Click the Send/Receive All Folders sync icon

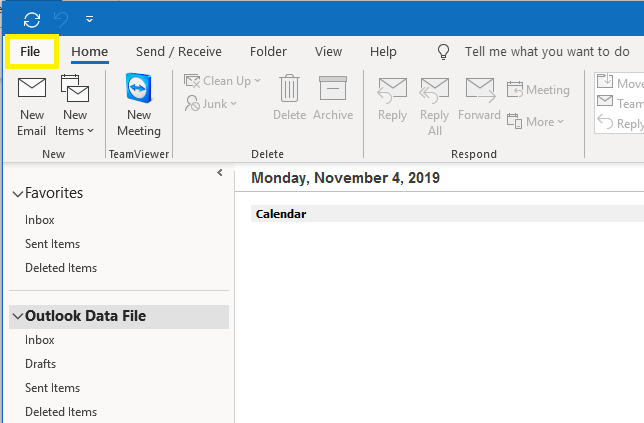32,19
